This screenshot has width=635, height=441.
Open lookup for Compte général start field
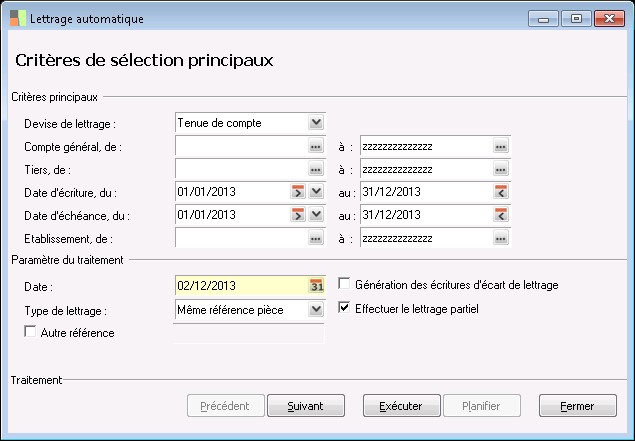[x=316, y=146]
